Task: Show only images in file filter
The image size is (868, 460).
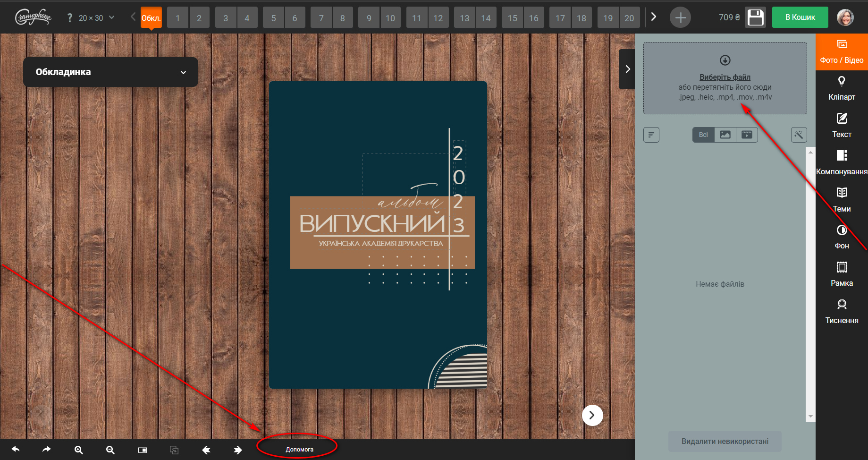Action: [725, 135]
